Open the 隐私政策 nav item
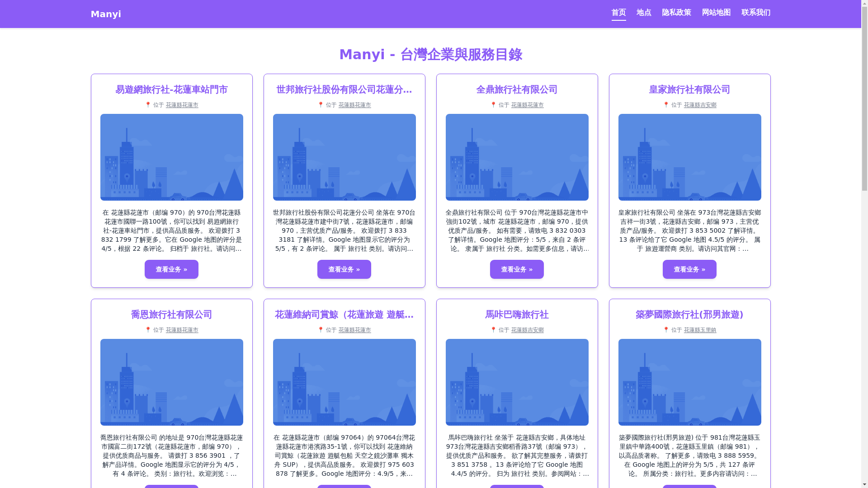The width and height of the screenshot is (868, 488). (x=676, y=13)
